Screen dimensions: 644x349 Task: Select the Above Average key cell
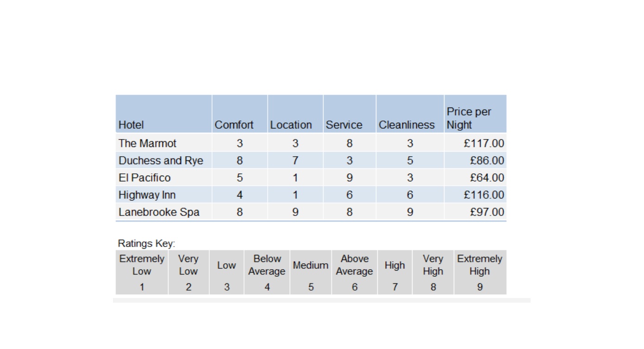pos(354,273)
